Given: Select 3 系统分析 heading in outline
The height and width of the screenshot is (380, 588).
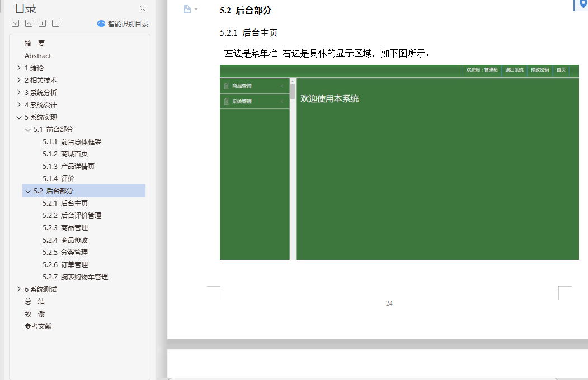Looking at the screenshot, I should (x=41, y=93).
